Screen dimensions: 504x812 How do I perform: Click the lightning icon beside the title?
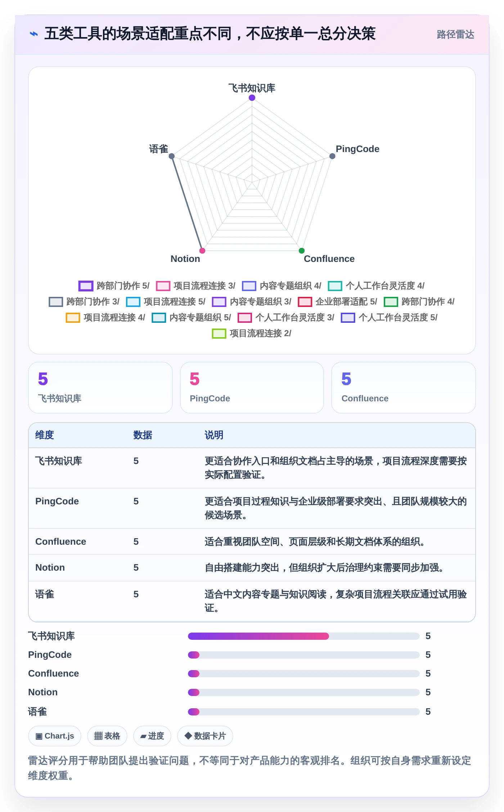(34, 34)
